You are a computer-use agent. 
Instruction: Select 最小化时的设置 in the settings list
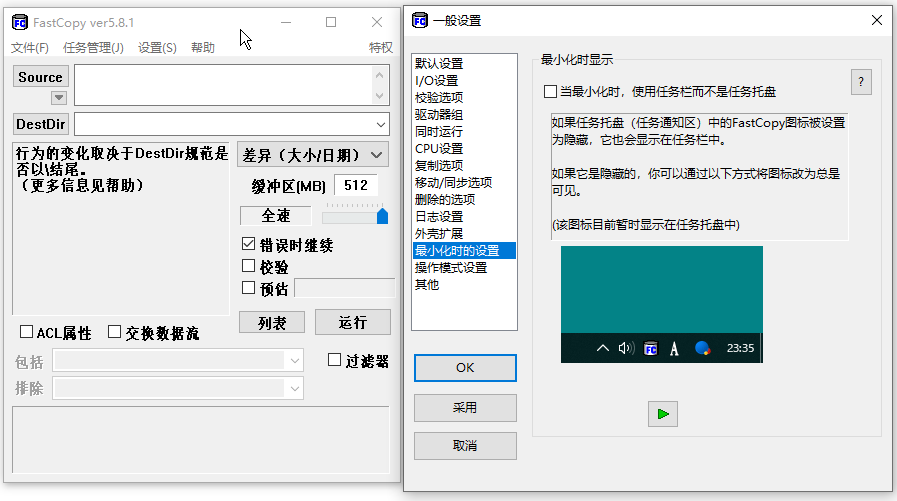(x=464, y=250)
